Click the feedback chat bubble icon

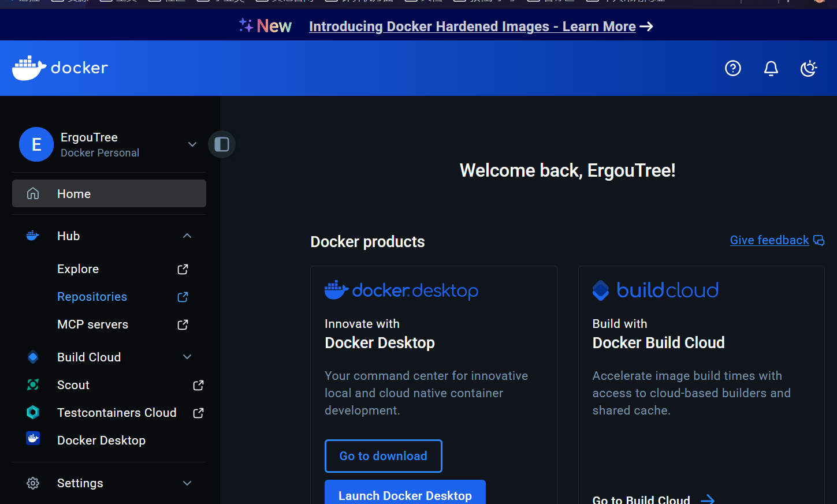point(819,240)
